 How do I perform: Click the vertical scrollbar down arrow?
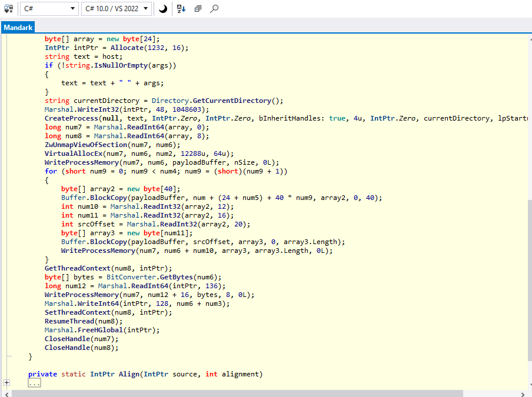click(530, 385)
